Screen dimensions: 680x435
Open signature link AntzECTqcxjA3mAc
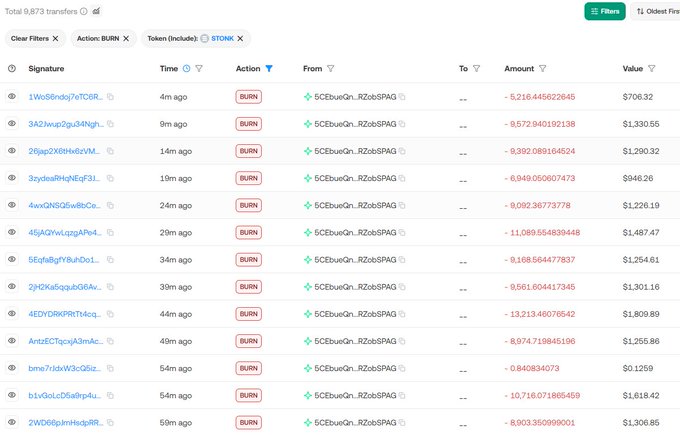(65, 341)
